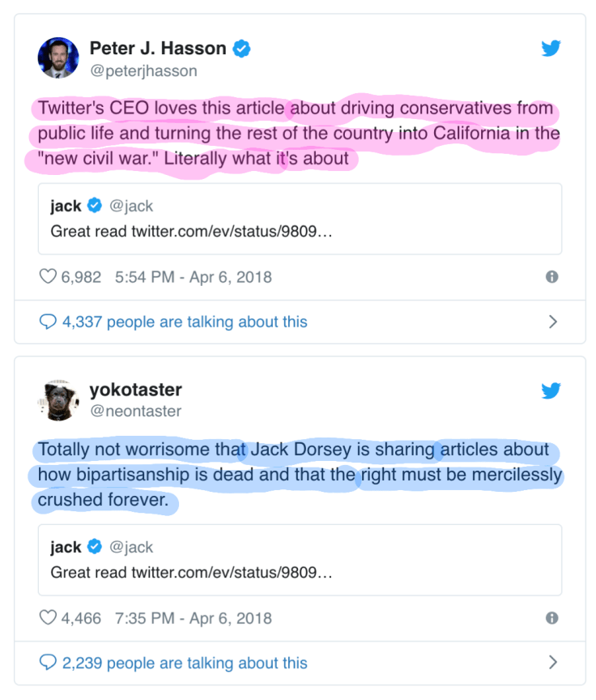Click the info icon on the top tweet
This screenshot has height=700, width=596.
[552, 276]
